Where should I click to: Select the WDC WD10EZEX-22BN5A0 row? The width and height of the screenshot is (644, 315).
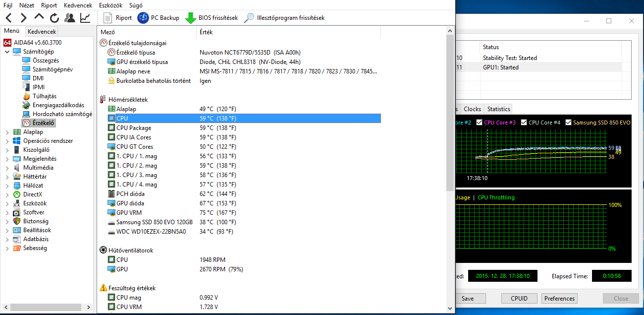coord(244,232)
